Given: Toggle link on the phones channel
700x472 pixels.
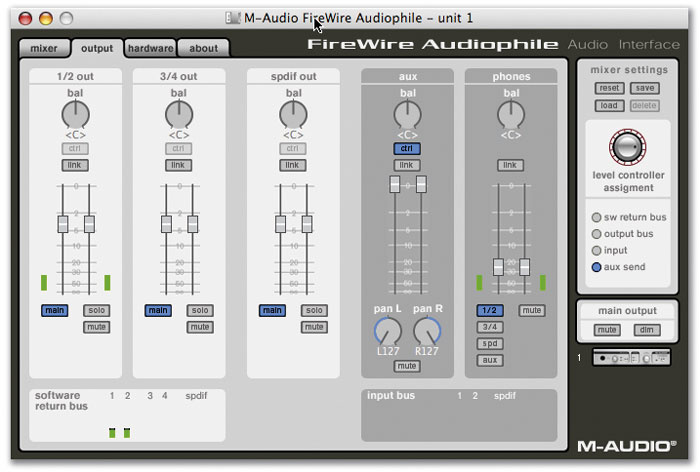Looking at the screenshot, I should 510,165.
